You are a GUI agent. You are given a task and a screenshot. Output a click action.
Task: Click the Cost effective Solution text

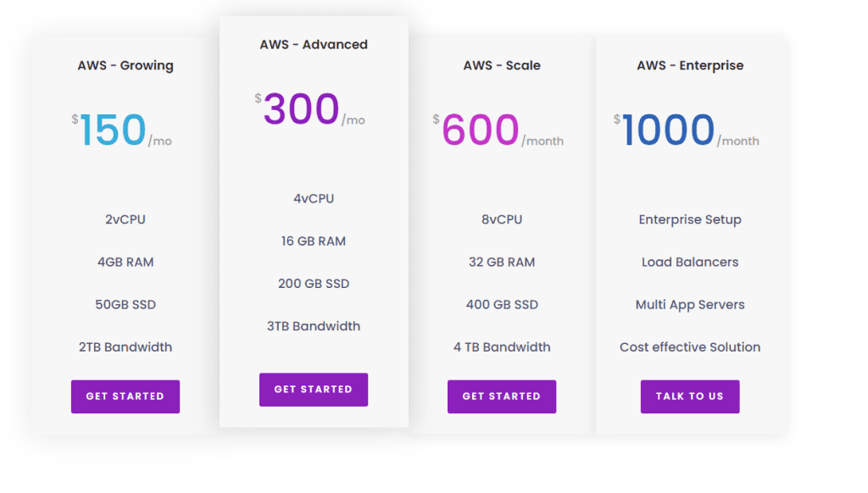click(x=690, y=346)
